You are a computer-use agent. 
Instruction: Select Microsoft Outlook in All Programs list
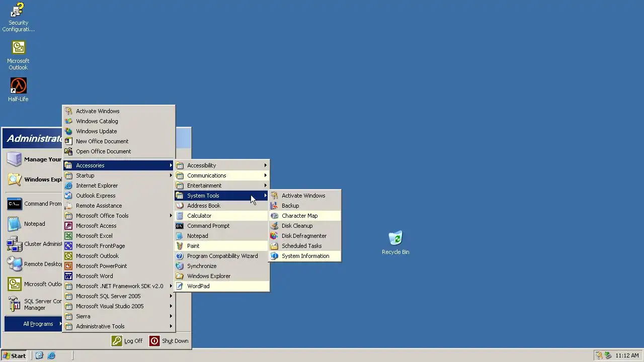[x=119, y=256]
